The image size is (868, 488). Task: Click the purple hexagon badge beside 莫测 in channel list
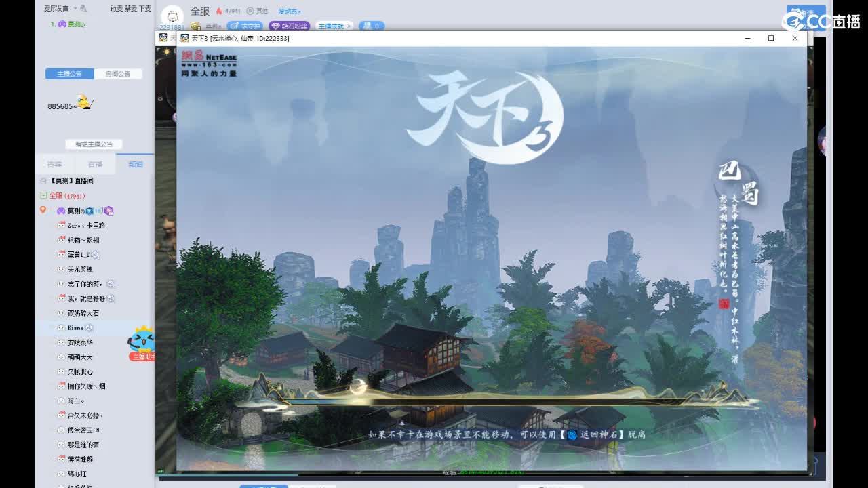coord(108,211)
